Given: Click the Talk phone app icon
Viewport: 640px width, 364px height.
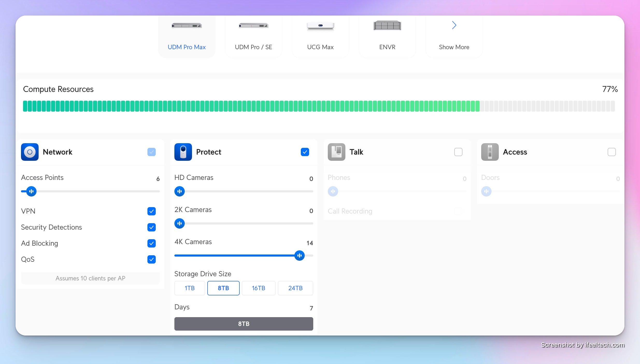Looking at the screenshot, I should point(336,152).
